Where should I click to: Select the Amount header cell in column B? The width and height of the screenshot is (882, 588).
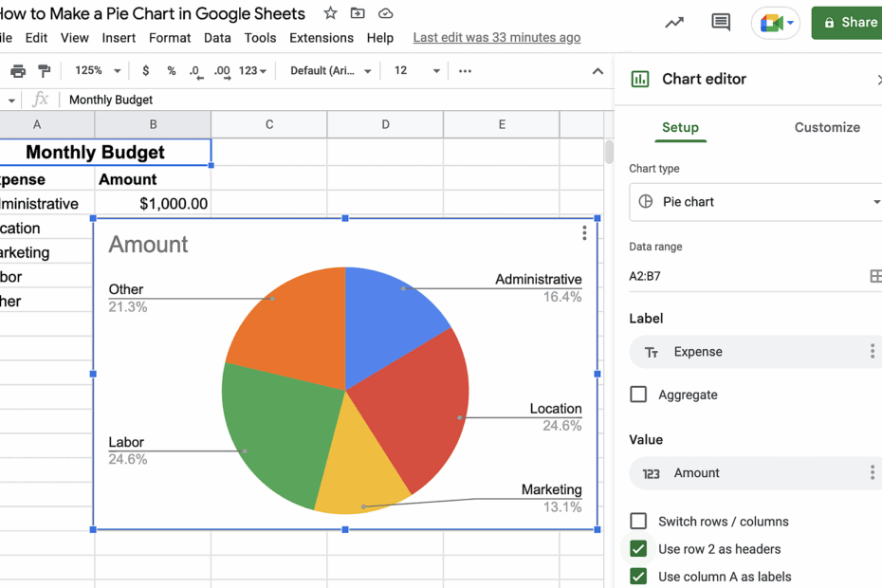pyautogui.click(x=153, y=179)
